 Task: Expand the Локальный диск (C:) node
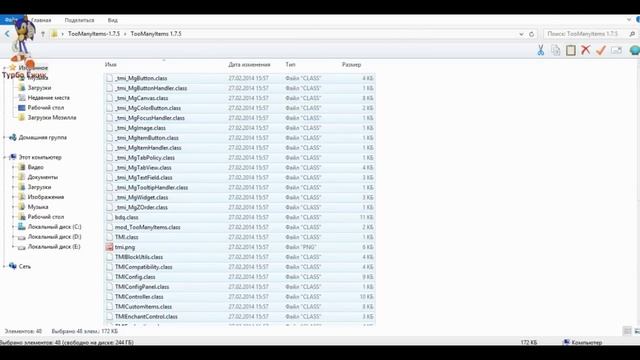tap(13, 227)
